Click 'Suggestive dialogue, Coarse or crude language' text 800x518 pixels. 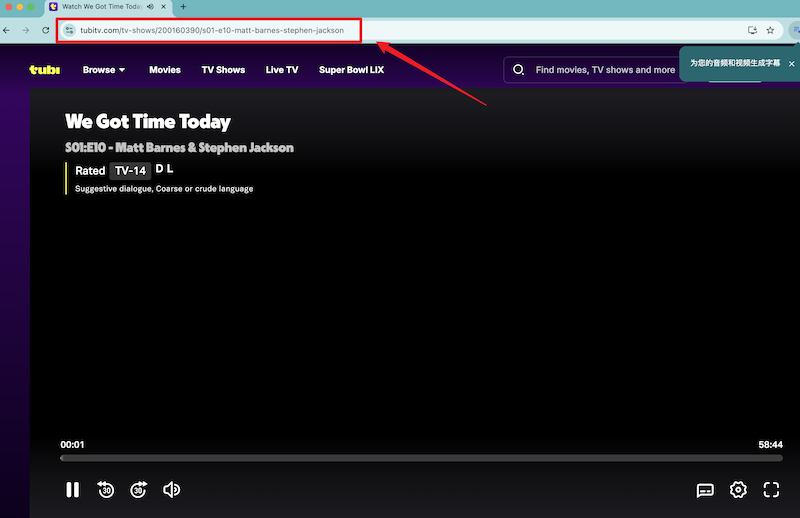[164, 189]
